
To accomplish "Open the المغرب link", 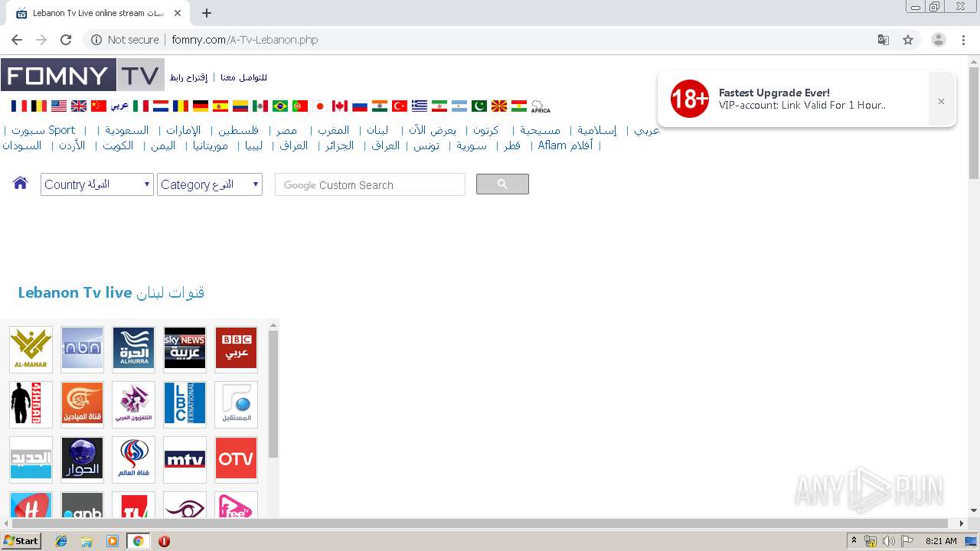I will (334, 130).
